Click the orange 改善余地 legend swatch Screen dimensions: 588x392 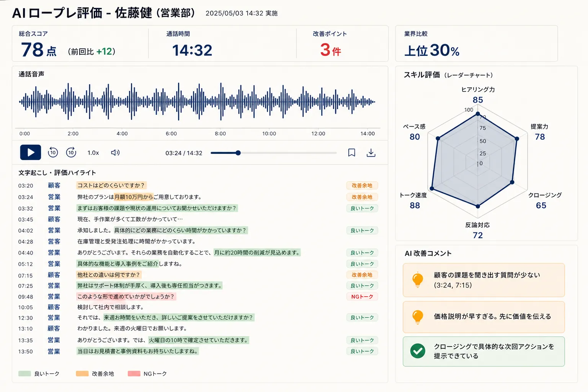[82, 374]
